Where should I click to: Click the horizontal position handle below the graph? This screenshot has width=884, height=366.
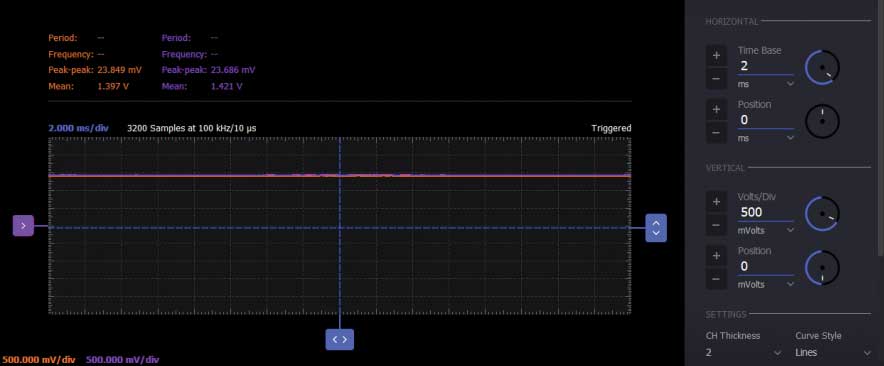339,339
